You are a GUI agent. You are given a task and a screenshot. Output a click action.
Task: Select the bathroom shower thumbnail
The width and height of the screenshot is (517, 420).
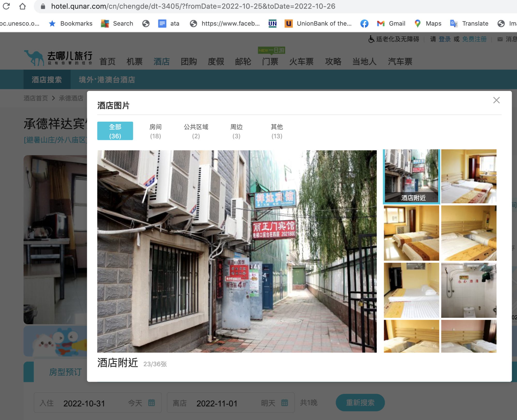point(469,290)
